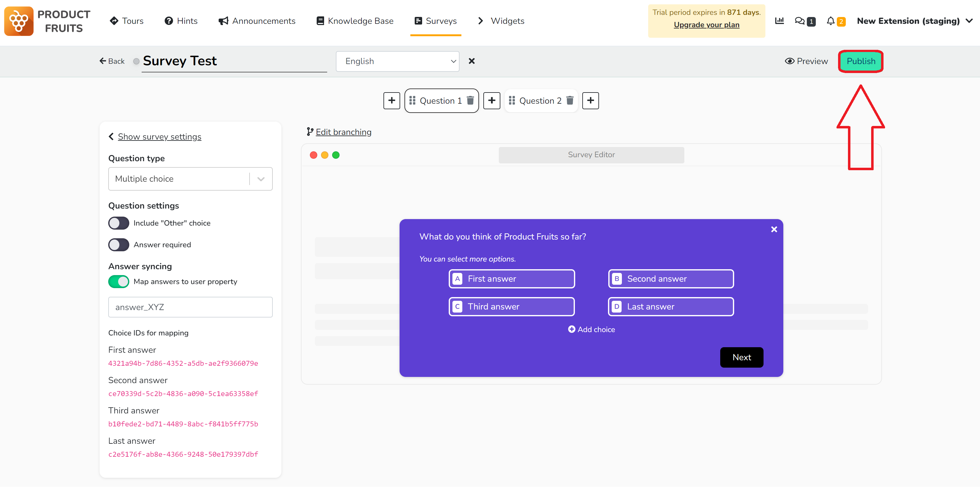This screenshot has width=980, height=488.
Task: Open the Hints menu
Action: click(x=181, y=21)
